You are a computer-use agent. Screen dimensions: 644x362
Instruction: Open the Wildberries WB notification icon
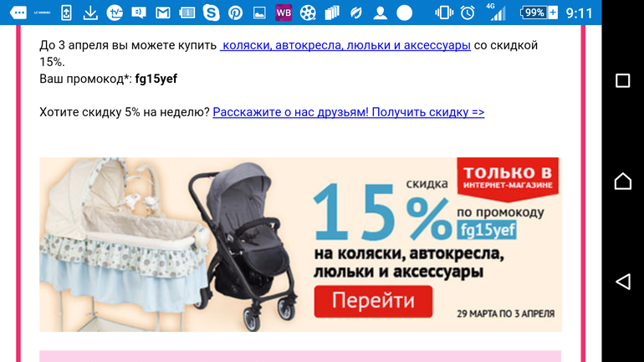coord(284,13)
